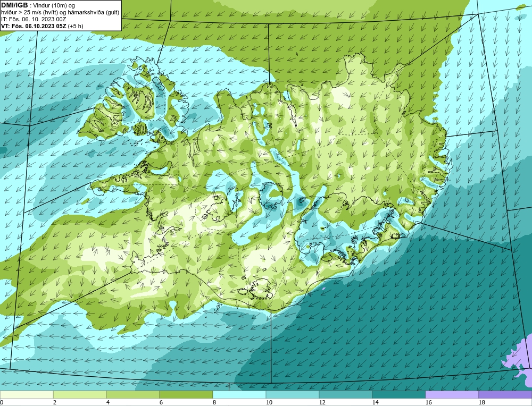Click the legend scale label "0"
Image resolution: width=532 pixels, height=406 pixels.
(x=2, y=402)
